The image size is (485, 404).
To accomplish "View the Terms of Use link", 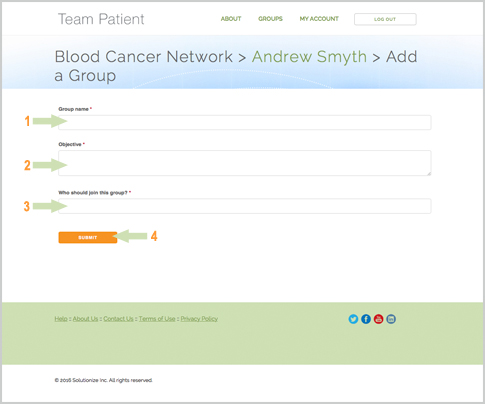I will (x=157, y=319).
